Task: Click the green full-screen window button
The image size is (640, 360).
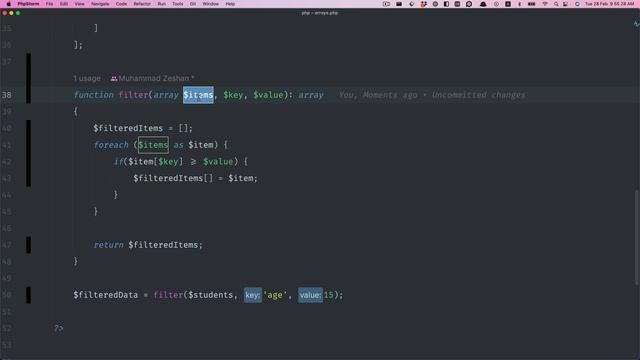Action: coord(18,13)
